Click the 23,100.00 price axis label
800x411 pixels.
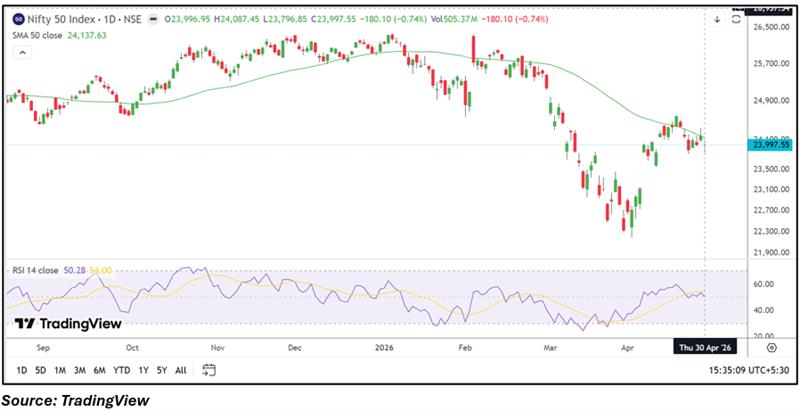click(x=771, y=190)
